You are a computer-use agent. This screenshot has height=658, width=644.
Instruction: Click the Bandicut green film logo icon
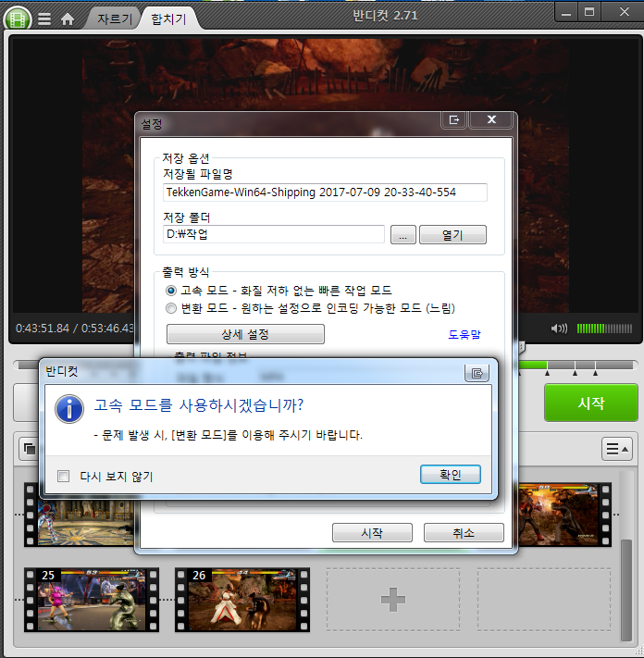(18, 19)
